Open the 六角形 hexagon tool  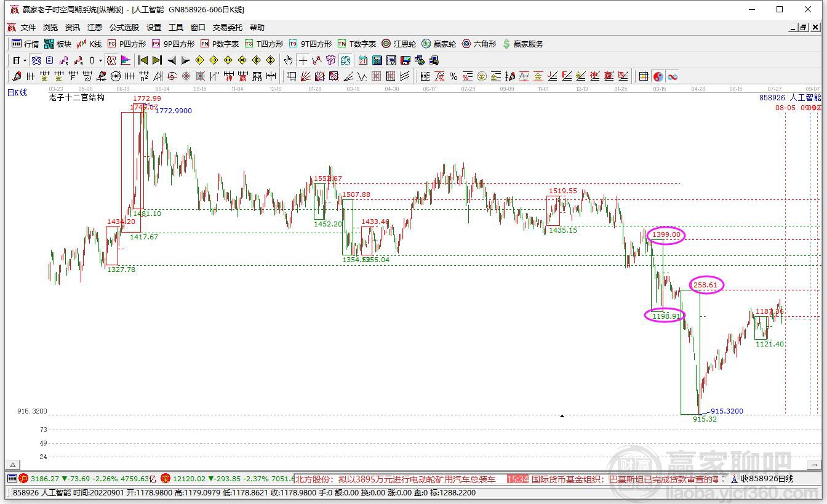479,44
